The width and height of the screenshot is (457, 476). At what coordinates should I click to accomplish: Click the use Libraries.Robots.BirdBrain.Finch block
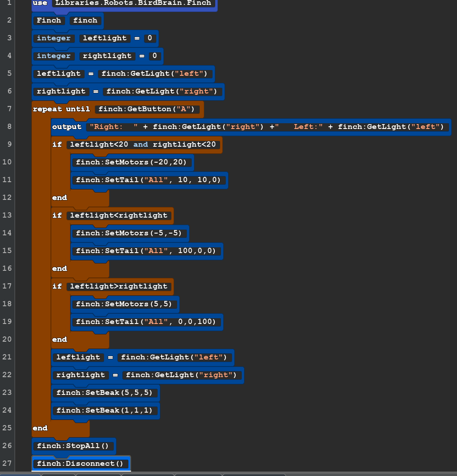tap(133, 3)
